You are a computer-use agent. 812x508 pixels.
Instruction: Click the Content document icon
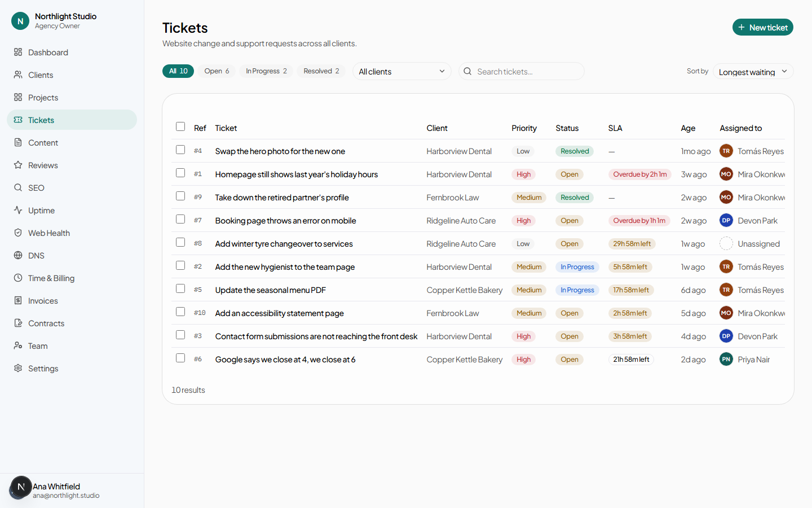[18, 142]
